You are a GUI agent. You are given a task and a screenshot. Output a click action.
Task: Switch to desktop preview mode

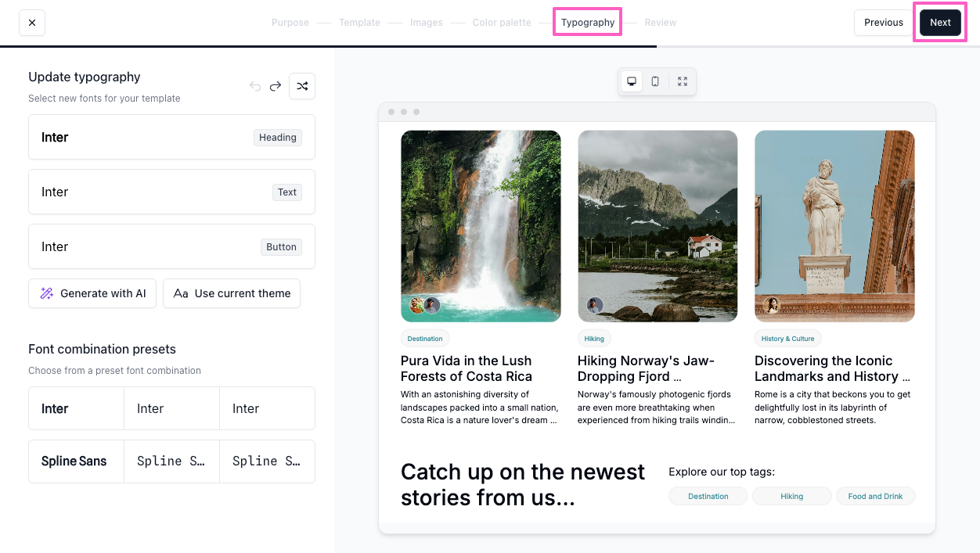(x=632, y=81)
